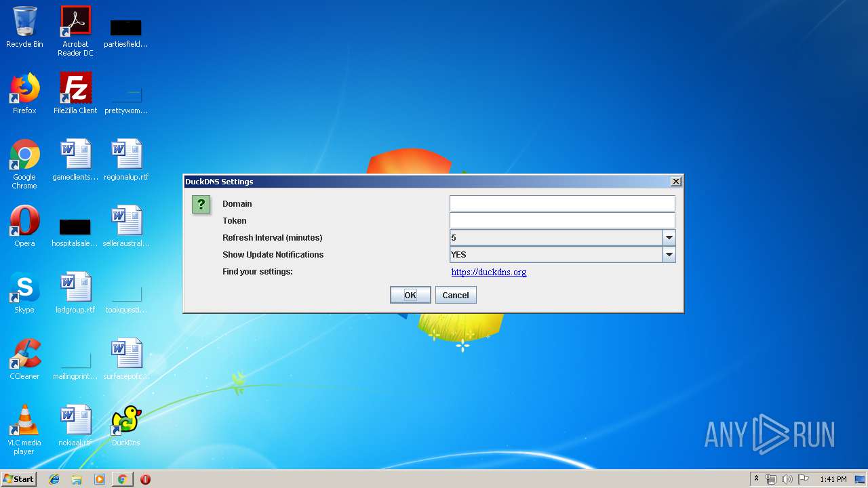The width and height of the screenshot is (868, 488).
Task: Select ledgroup.rtf document icon
Action: click(75, 293)
